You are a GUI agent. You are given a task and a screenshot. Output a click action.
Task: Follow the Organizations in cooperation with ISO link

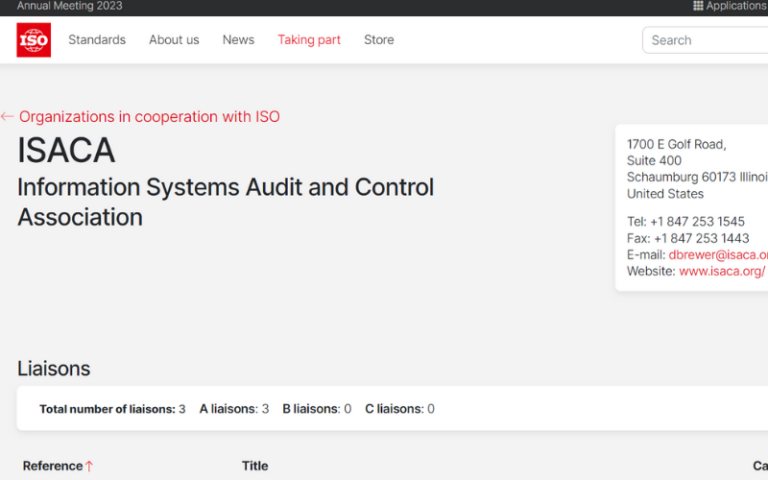pos(149,117)
